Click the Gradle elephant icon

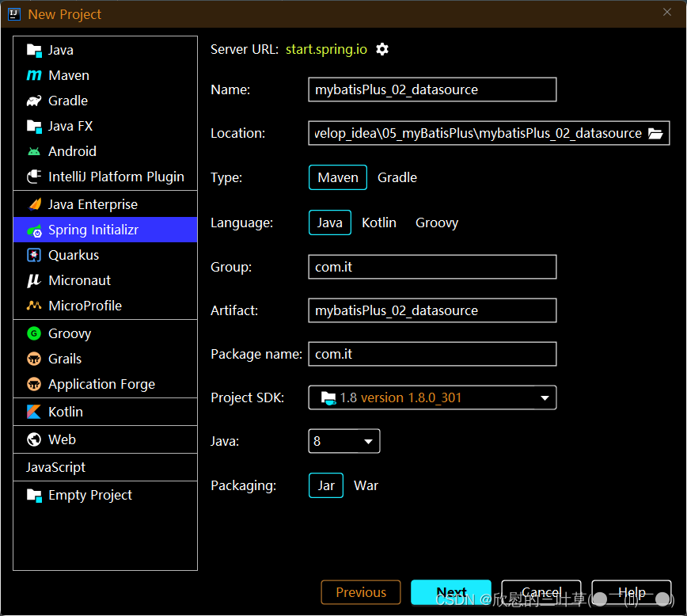tap(34, 101)
